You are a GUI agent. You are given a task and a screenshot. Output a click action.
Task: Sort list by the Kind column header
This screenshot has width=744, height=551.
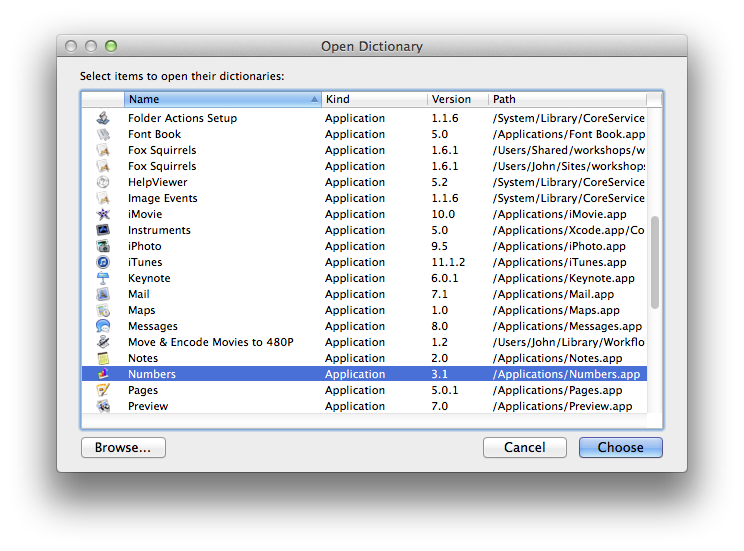[x=374, y=99]
